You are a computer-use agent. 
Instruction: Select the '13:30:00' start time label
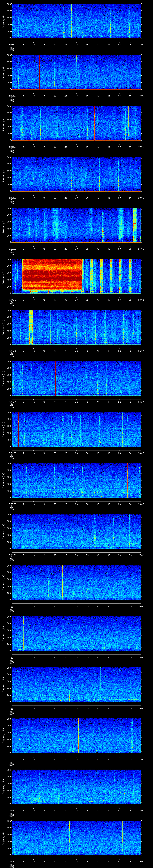(12, 759)
